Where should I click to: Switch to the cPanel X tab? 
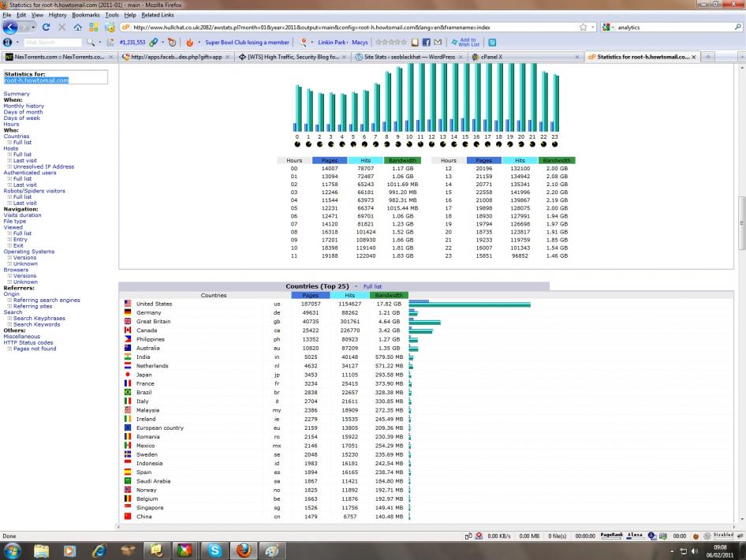point(495,57)
